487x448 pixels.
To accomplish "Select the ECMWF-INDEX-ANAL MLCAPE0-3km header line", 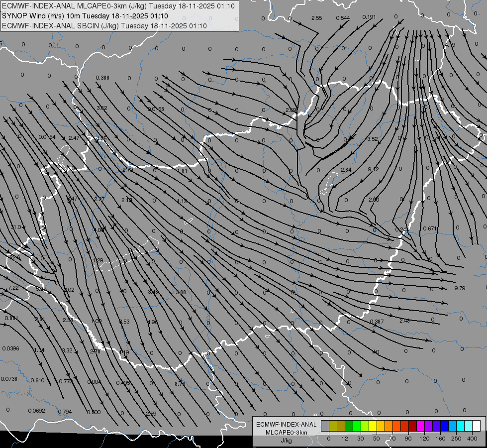I will click(118, 6).
